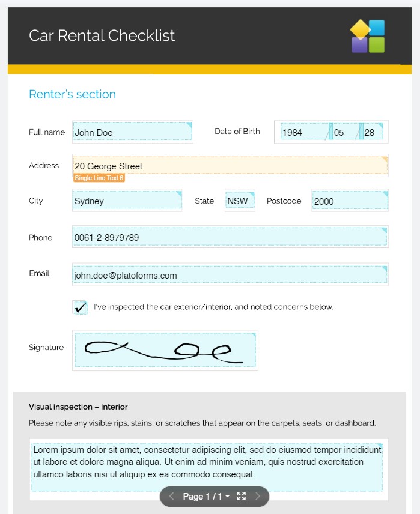Click the birth year field showing 1984

point(305,132)
